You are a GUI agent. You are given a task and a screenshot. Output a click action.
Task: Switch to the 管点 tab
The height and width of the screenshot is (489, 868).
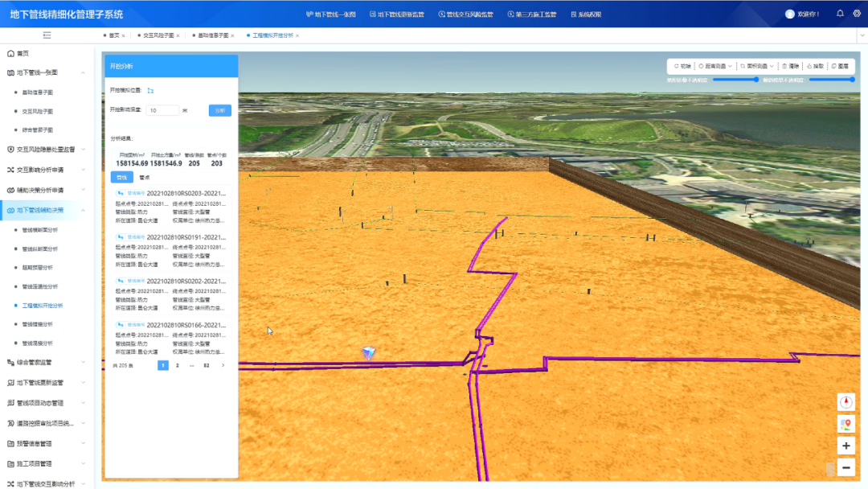pos(145,177)
